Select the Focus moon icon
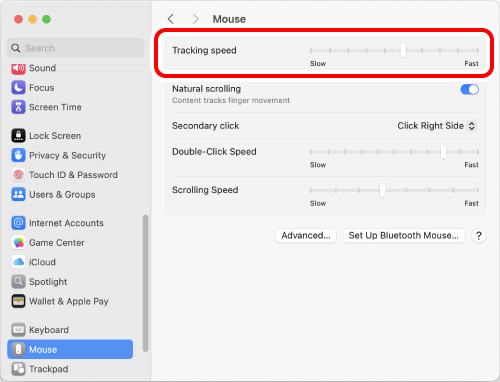Screen dimensions: 500x382 (18, 88)
